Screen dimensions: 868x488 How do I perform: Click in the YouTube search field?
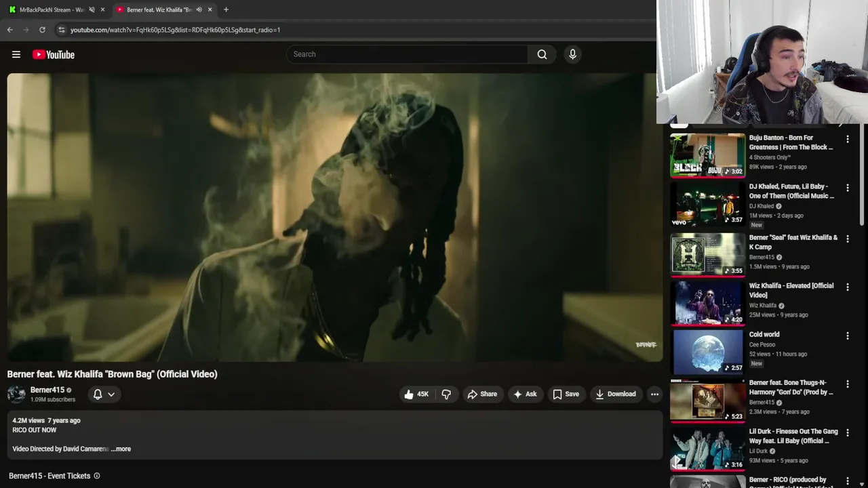[407, 54]
